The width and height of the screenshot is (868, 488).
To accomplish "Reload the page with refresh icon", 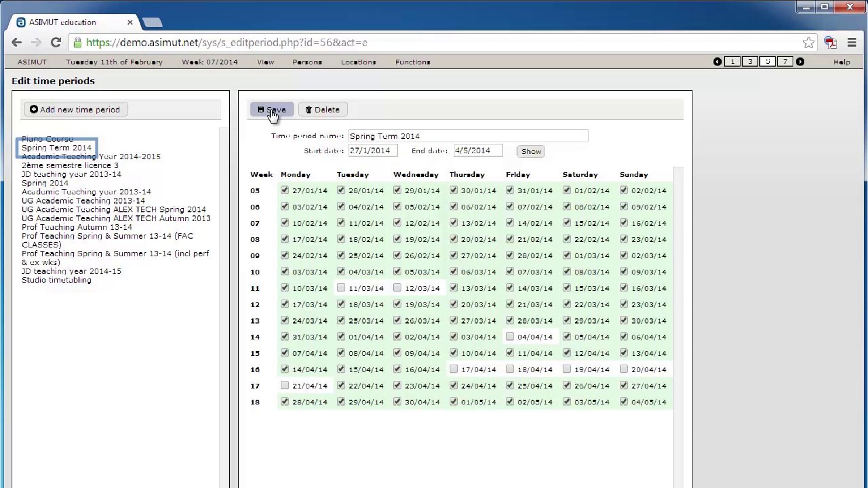I will coord(56,43).
